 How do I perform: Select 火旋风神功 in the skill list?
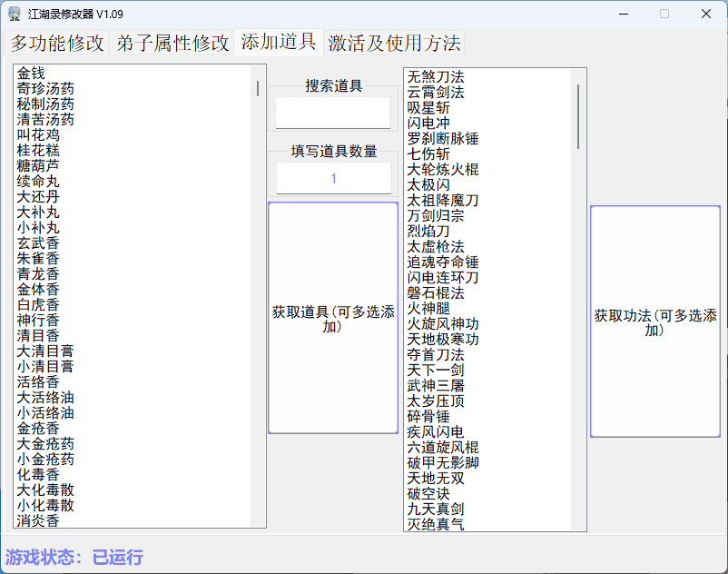coord(443,323)
